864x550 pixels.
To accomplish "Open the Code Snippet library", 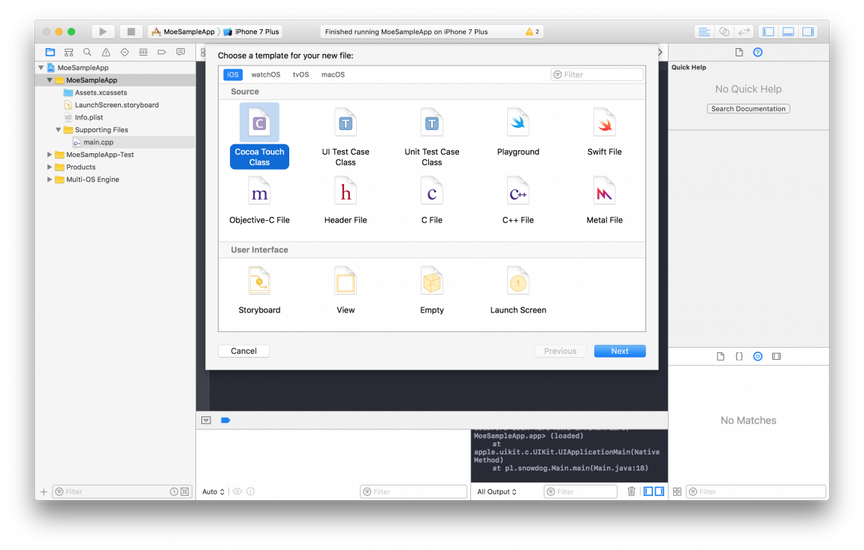I will click(x=739, y=357).
